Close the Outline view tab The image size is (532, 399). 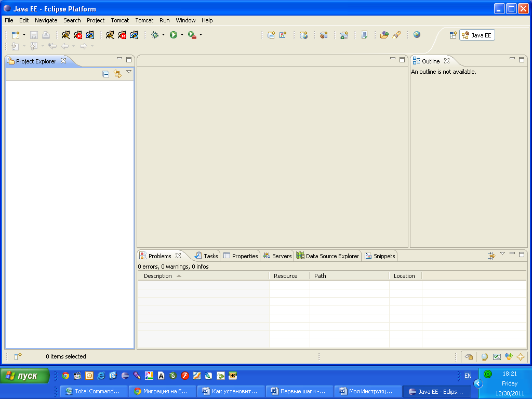click(x=447, y=61)
